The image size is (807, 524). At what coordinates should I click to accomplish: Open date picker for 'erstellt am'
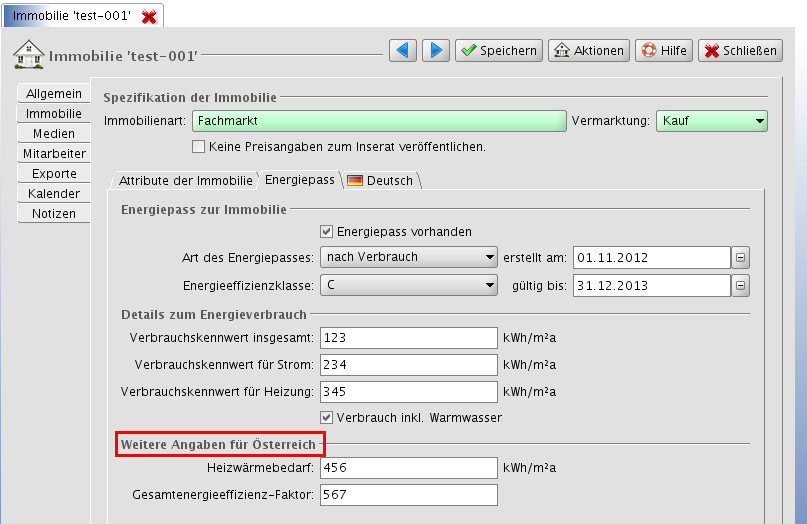pyautogui.click(x=740, y=257)
